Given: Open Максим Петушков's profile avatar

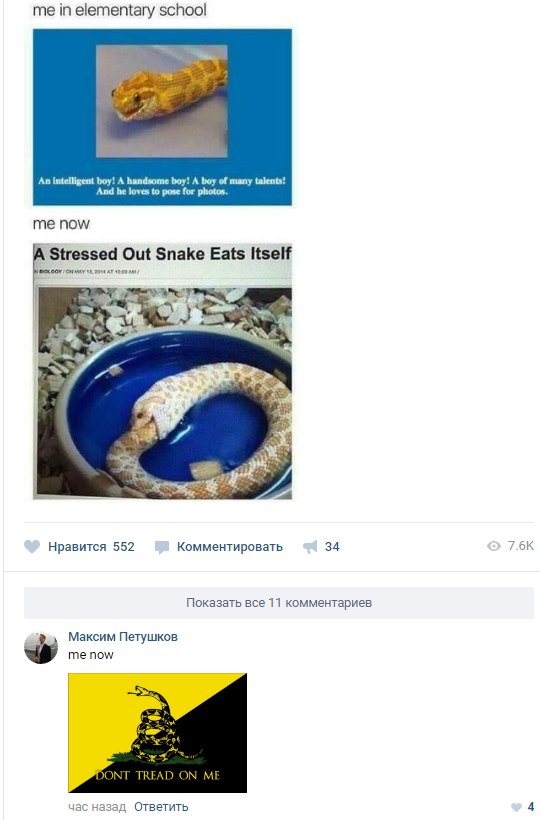Looking at the screenshot, I should [41, 647].
